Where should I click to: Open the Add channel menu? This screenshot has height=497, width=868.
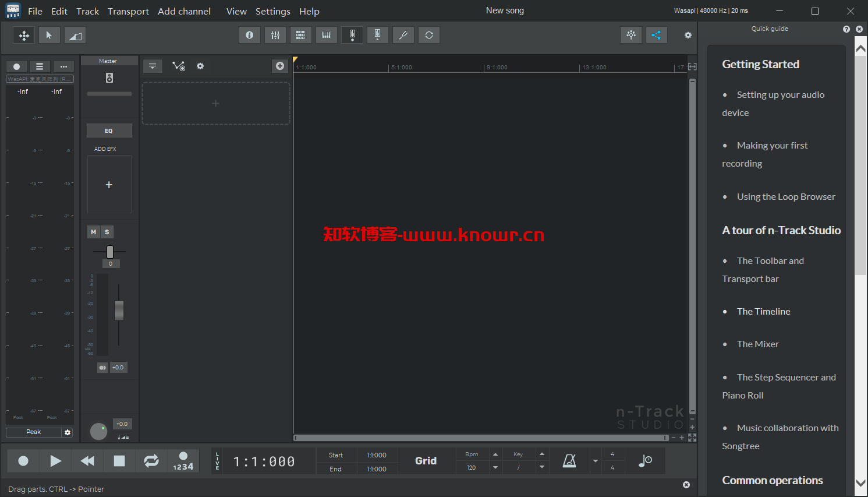click(184, 11)
